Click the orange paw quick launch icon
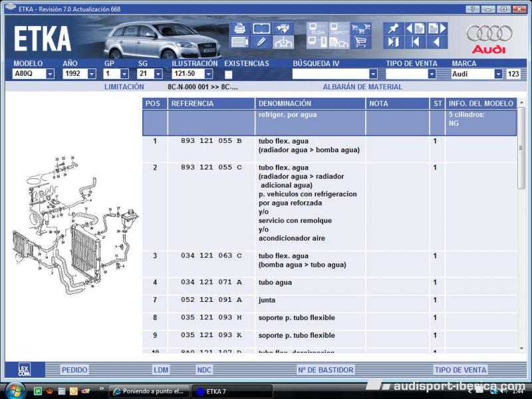 (49, 391)
